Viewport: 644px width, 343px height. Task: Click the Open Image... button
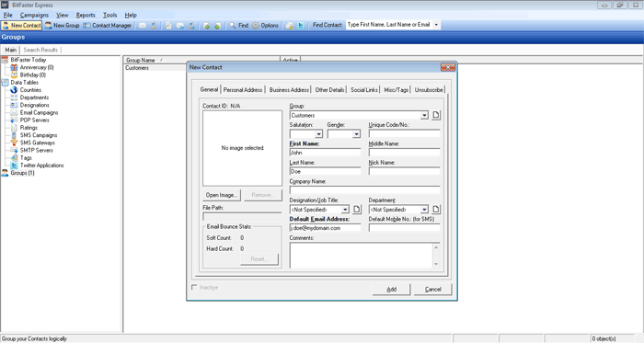point(222,195)
